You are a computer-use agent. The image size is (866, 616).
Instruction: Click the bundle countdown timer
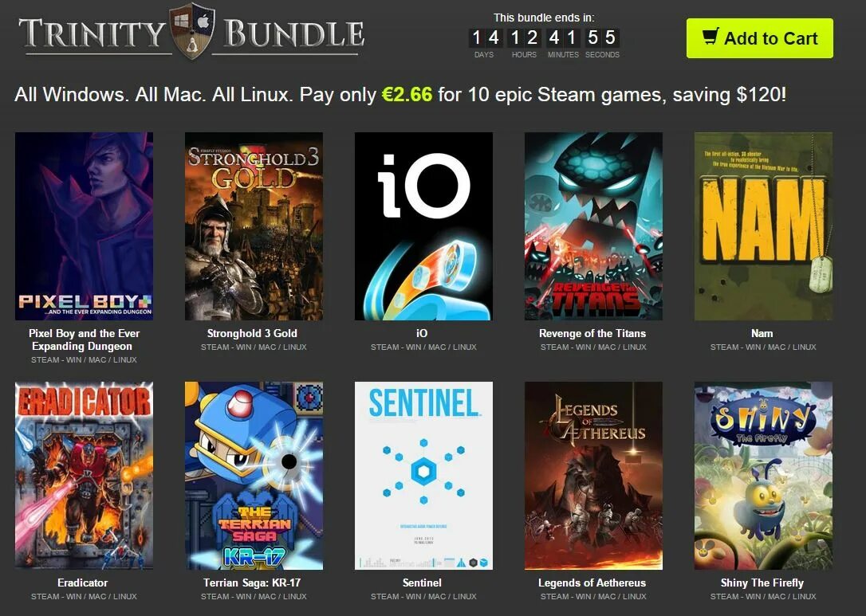(x=544, y=38)
